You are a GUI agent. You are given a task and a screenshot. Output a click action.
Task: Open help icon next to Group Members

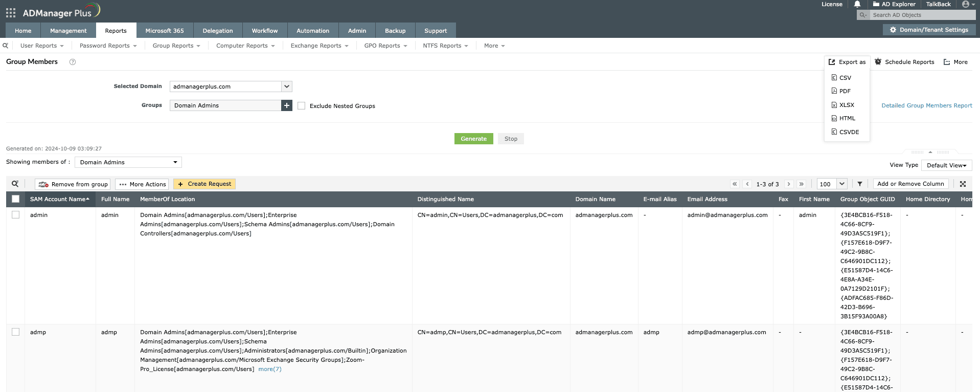[x=73, y=62]
